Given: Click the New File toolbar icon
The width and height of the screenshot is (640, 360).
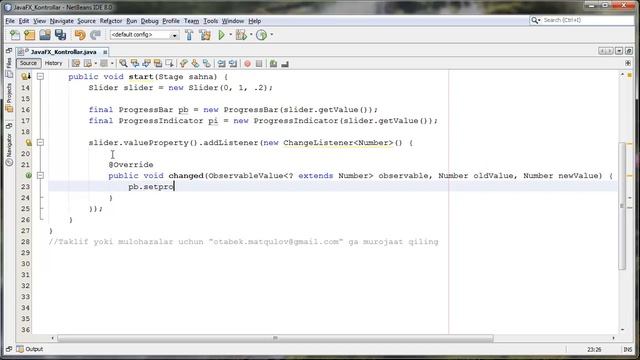Looking at the screenshot, I should (15, 35).
